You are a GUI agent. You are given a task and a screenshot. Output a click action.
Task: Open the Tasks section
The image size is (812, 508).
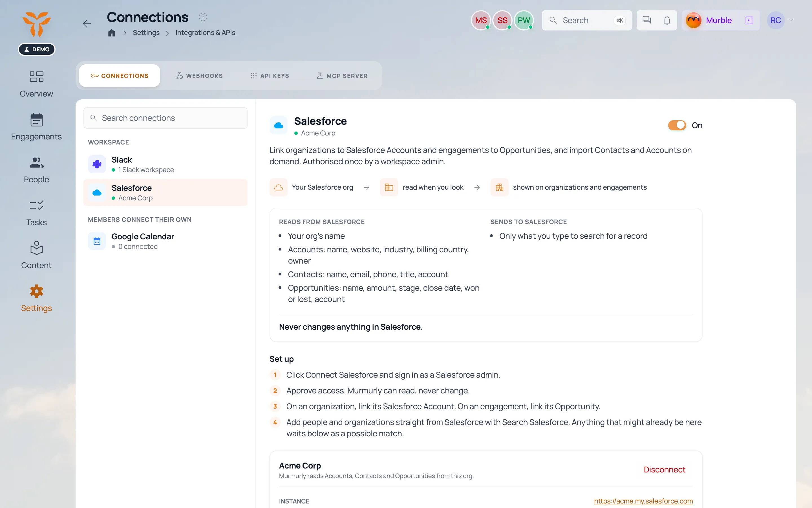coord(36,213)
